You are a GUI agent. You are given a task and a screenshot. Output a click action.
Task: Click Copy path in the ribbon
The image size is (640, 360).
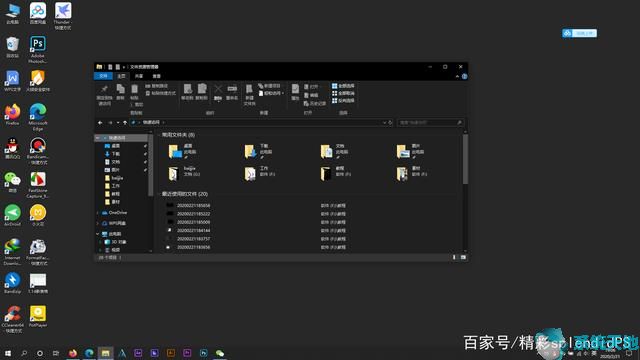tap(156, 86)
